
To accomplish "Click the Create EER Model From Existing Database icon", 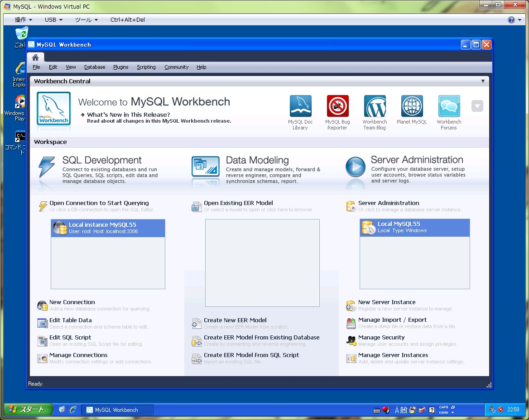I will pos(197,341).
